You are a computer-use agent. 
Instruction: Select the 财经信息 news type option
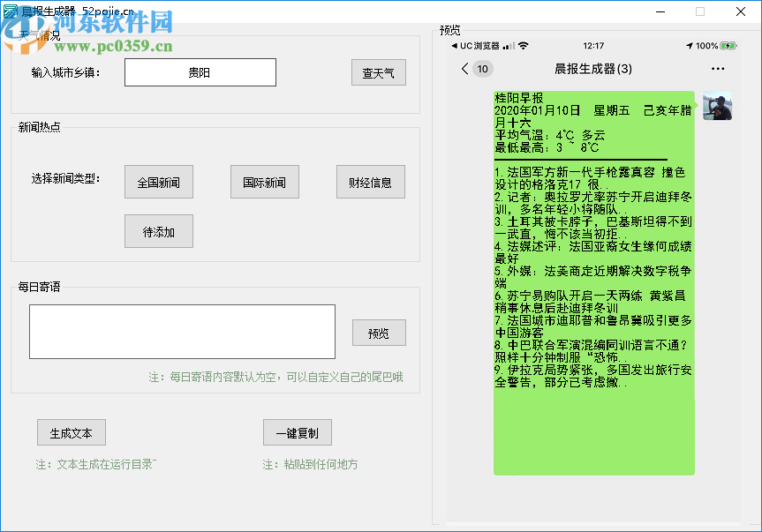tap(369, 182)
